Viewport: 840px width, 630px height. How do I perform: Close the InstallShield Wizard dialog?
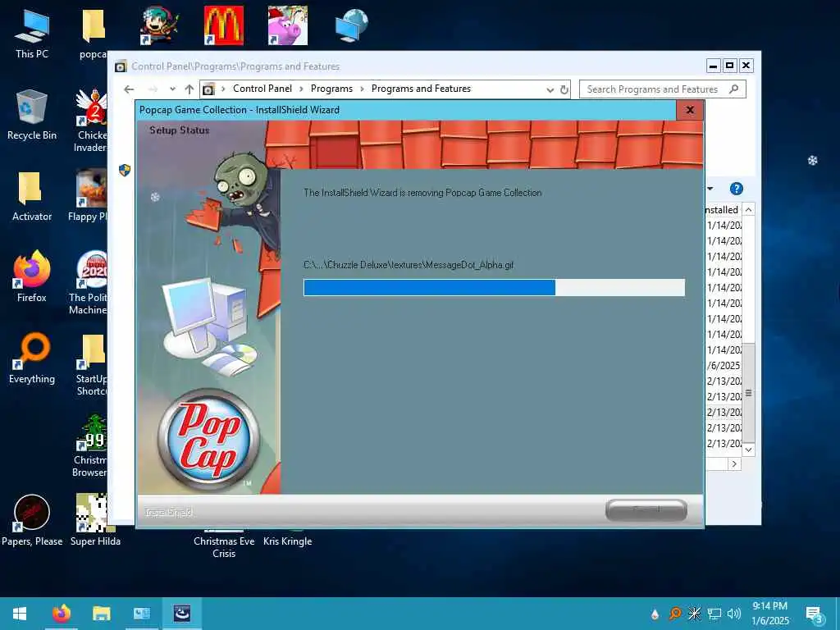click(690, 110)
